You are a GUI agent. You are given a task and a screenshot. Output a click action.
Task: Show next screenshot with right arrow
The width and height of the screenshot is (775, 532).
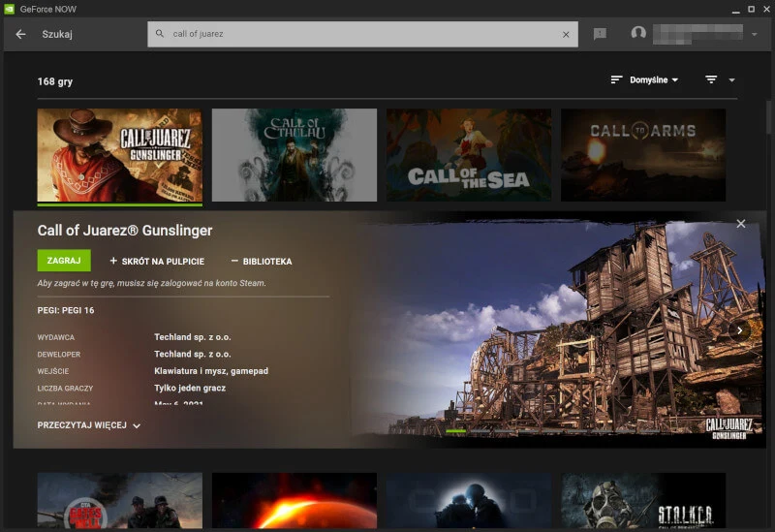[739, 330]
